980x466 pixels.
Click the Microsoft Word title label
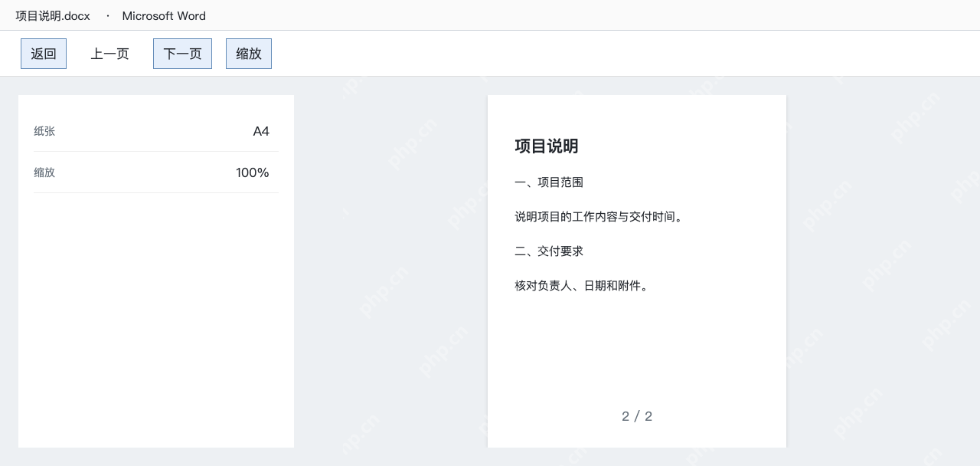(164, 15)
